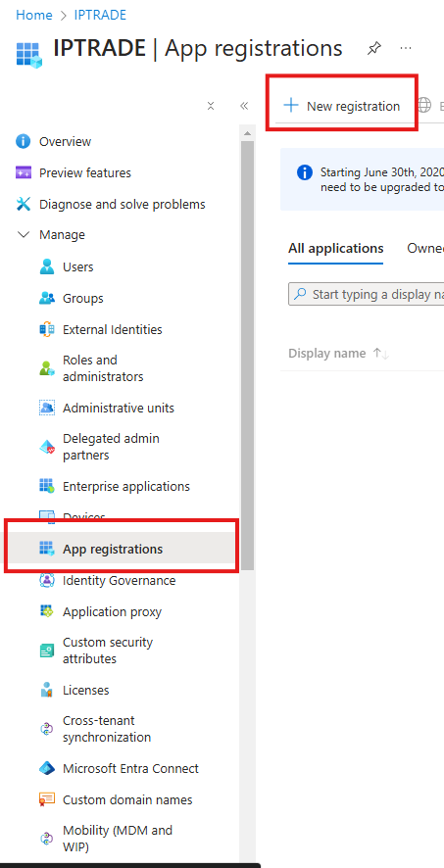Click the Groups icon
Image resolution: width=444 pixels, height=868 pixels.
[47, 299]
